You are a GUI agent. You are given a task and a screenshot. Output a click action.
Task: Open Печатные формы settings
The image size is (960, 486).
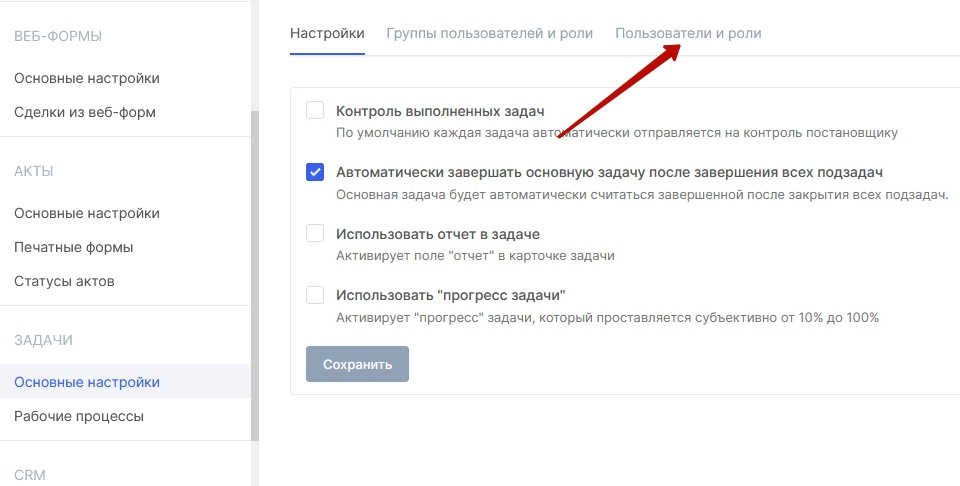(x=73, y=247)
